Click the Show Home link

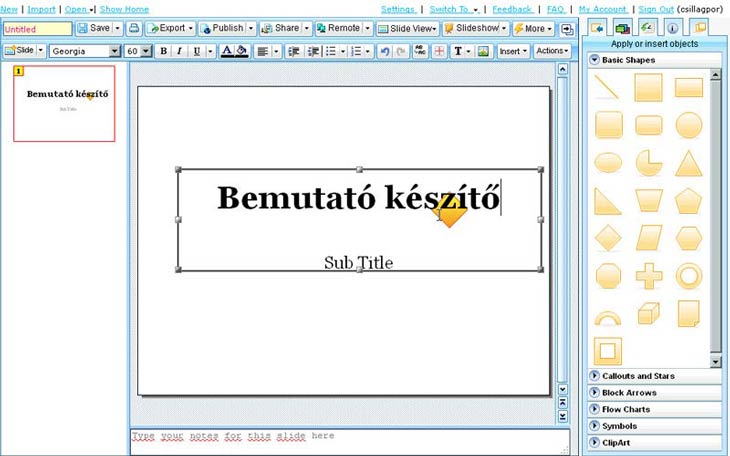click(124, 9)
